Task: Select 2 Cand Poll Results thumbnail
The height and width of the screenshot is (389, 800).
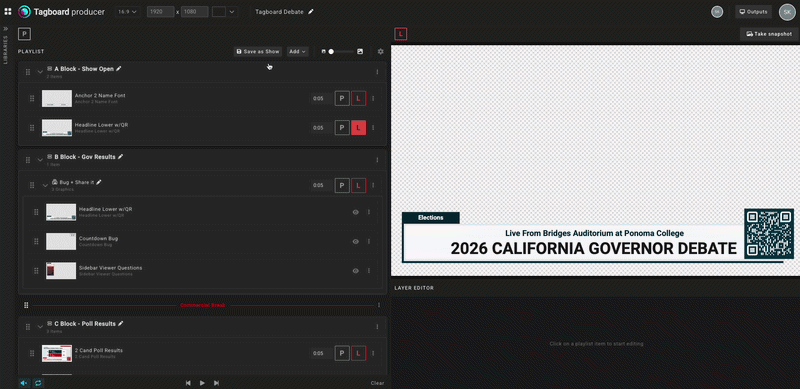Action: point(57,353)
